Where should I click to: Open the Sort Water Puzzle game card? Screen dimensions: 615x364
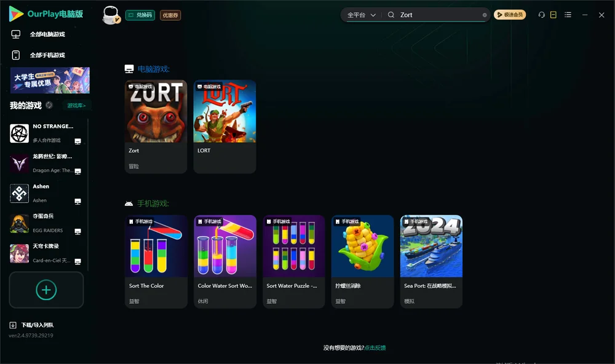(294, 262)
